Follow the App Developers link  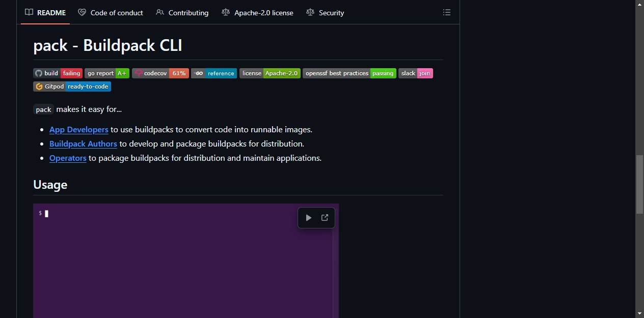coord(79,129)
